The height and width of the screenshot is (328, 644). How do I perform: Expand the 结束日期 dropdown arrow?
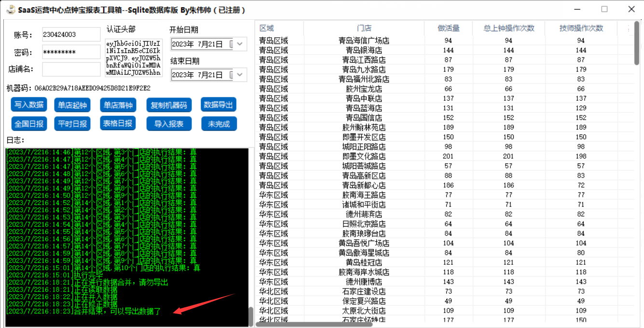tap(241, 75)
